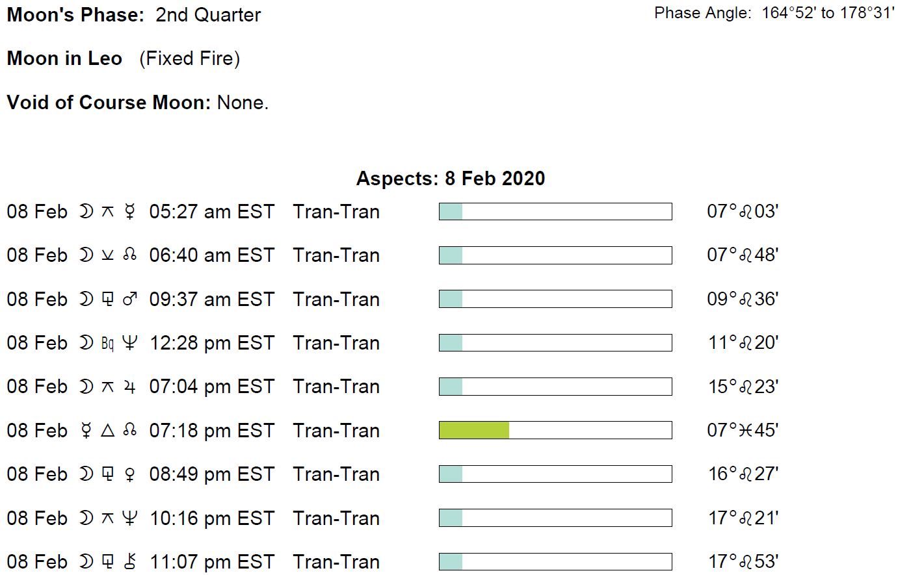This screenshot has width=924, height=575.
Task: Click the 'Moon in Leo' text
Action: point(64,58)
